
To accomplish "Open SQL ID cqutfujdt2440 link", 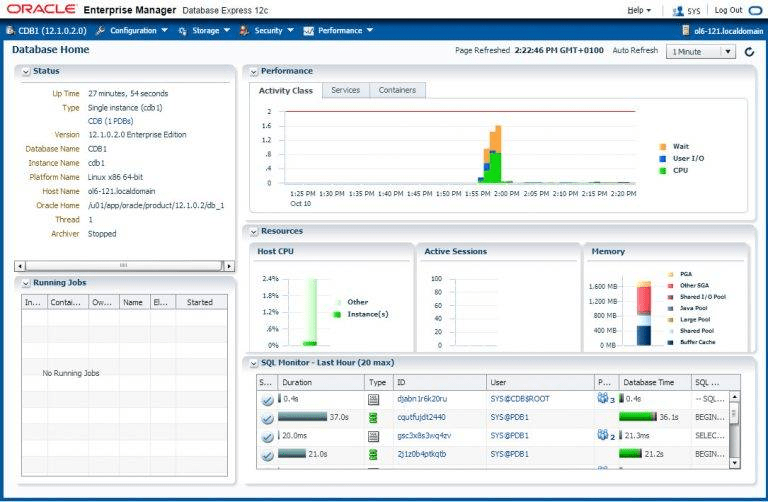I will (421, 417).
